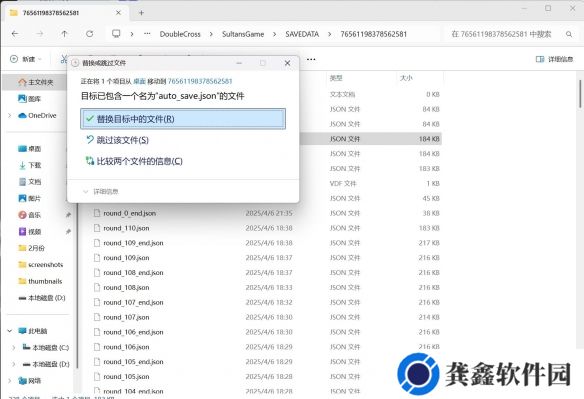Click the destination folder link 76561198378562581 in dialog
The height and width of the screenshot is (399, 584).
point(200,81)
